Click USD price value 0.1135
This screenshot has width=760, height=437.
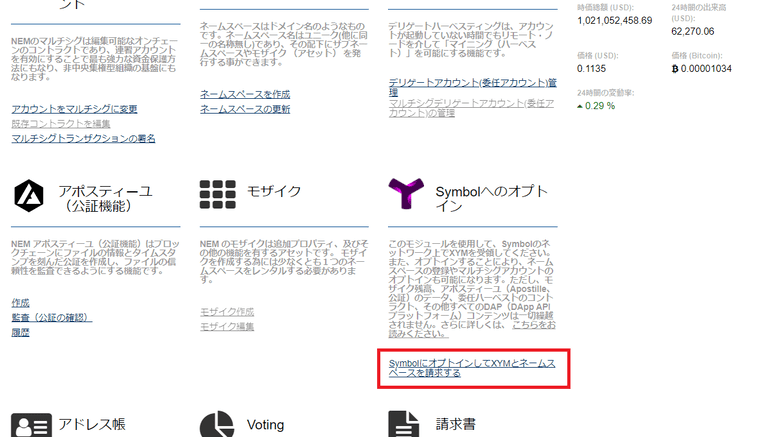(591, 68)
